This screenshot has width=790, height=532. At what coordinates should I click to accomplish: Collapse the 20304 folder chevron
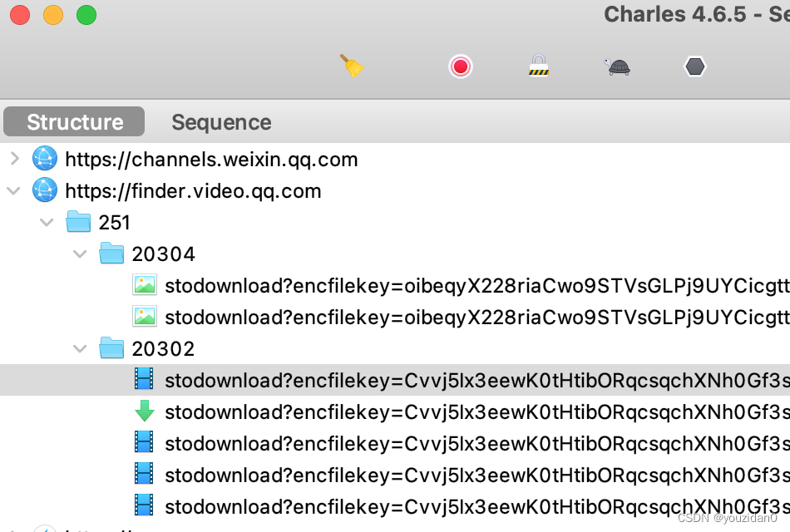(x=80, y=254)
